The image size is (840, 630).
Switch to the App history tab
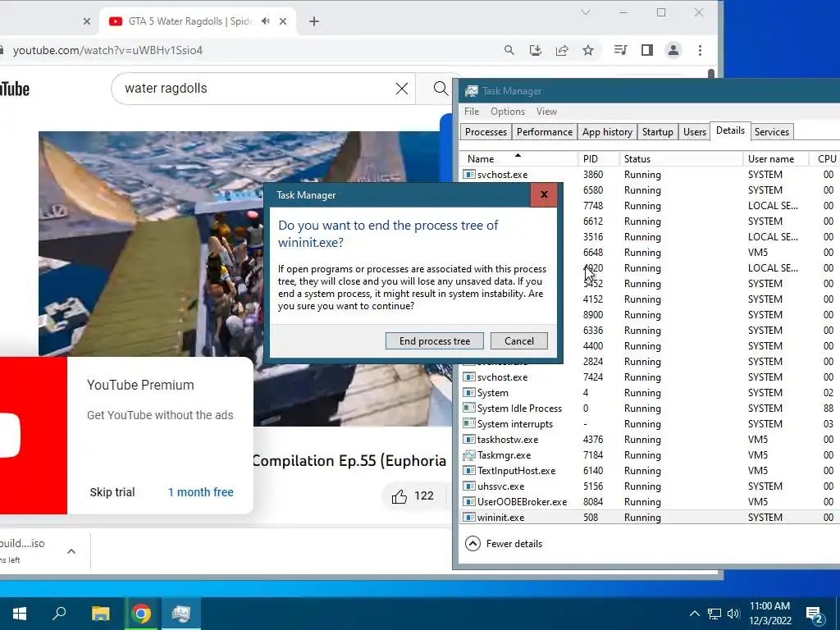pos(607,132)
